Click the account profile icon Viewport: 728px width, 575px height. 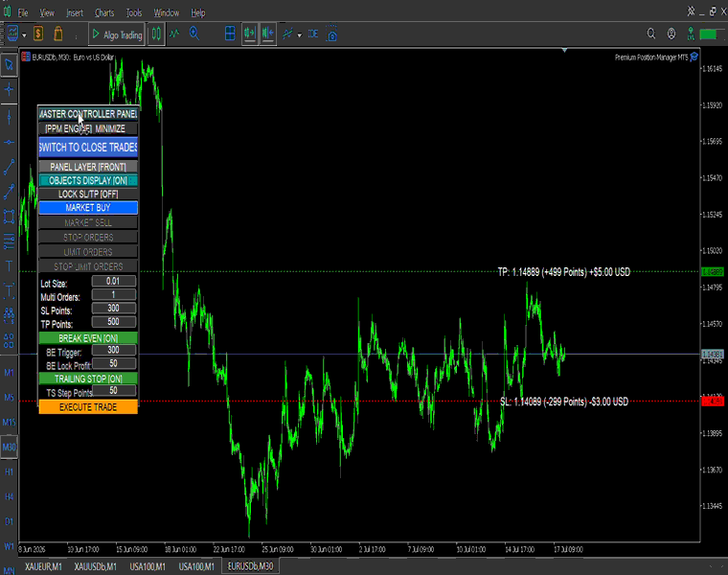pos(671,34)
